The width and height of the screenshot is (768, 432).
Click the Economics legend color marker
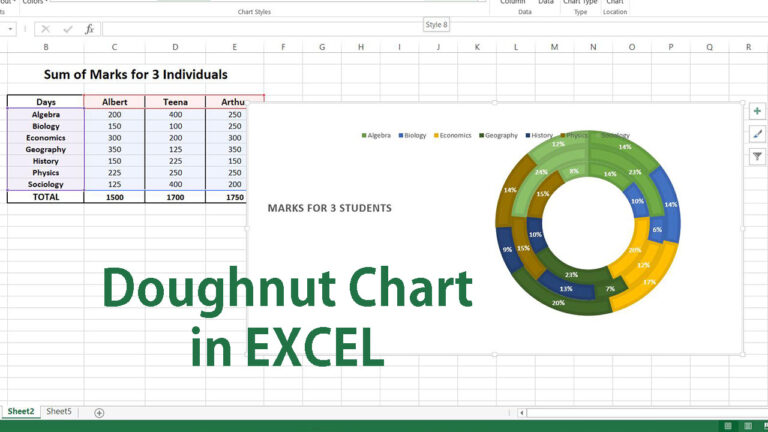click(x=436, y=136)
